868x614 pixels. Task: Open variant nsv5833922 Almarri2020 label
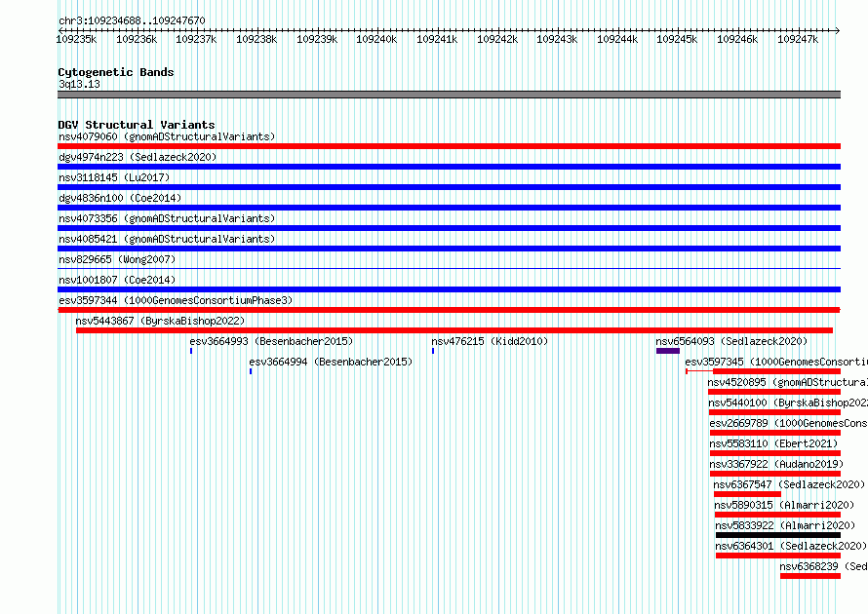[785, 525]
